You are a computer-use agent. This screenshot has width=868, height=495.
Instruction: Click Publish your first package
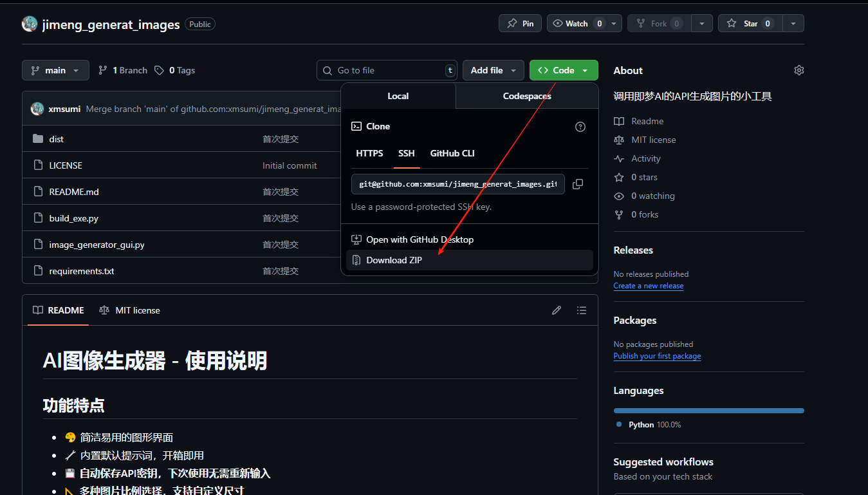pos(657,356)
